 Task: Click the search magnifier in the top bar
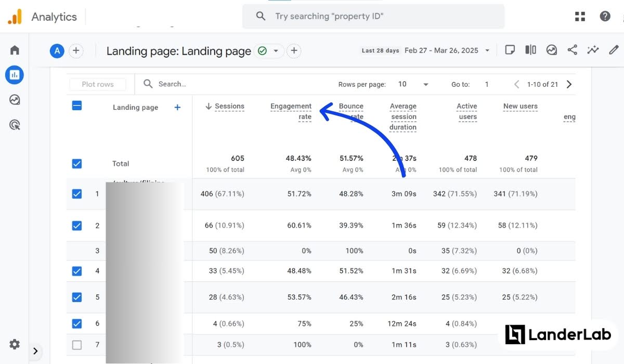(x=261, y=16)
